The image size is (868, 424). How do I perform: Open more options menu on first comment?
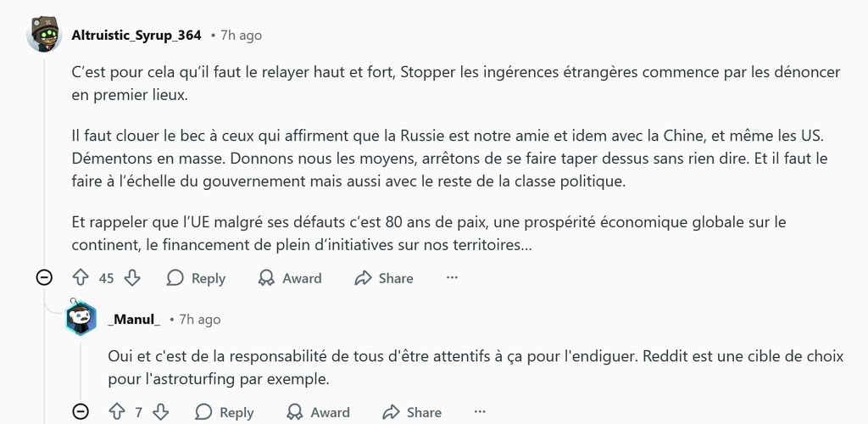point(452,278)
